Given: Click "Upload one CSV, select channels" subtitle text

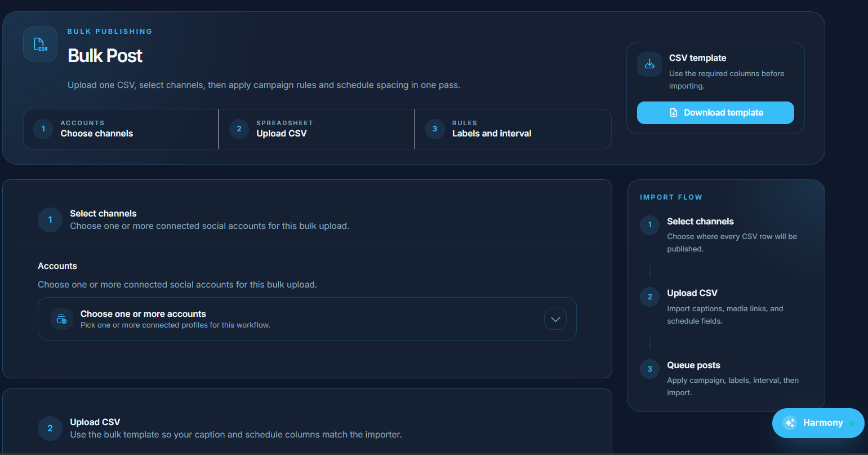Looking at the screenshot, I should pyautogui.click(x=264, y=85).
